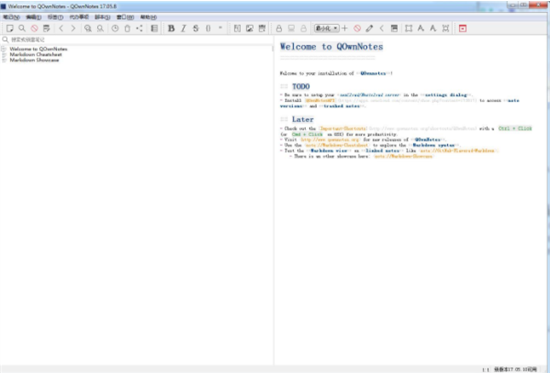The image size is (550, 373).
Task: Create a new note with the toolbar icon
Action: pyautogui.click(x=10, y=28)
